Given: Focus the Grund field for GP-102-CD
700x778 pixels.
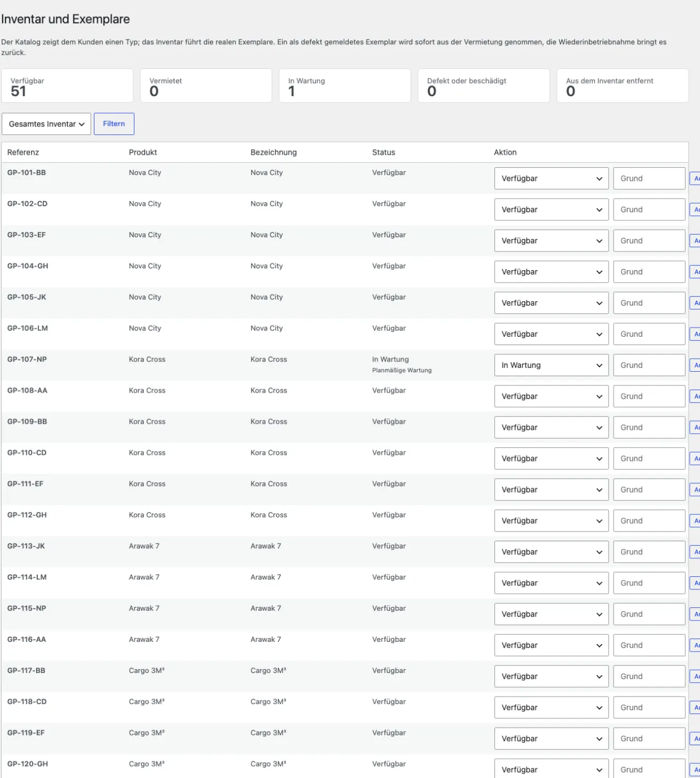Looking at the screenshot, I should (649, 209).
